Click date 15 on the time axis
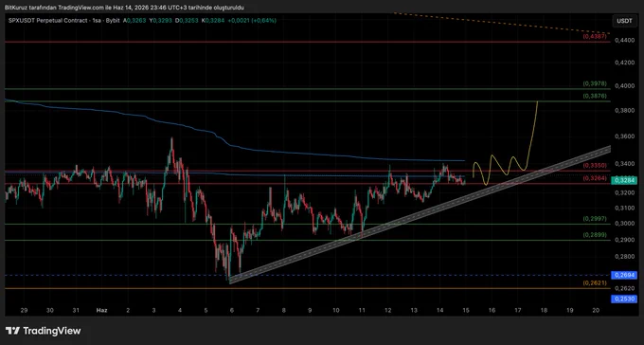This screenshot has width=644, height=345. [x=466, y=311]
